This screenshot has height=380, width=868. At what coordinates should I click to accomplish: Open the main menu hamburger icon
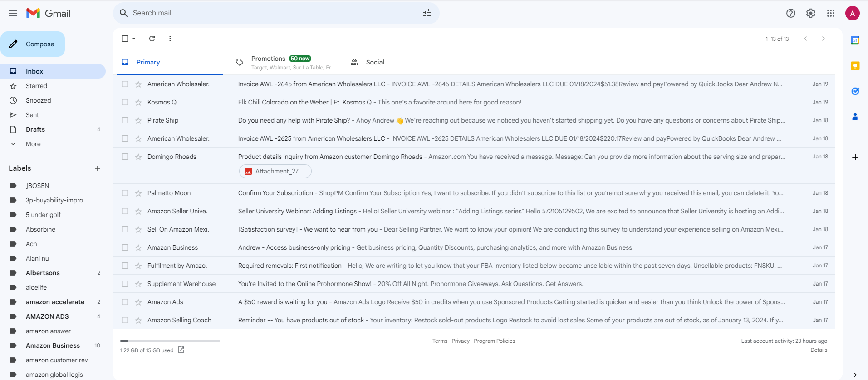pyautogui.click(x=13, y=13)
